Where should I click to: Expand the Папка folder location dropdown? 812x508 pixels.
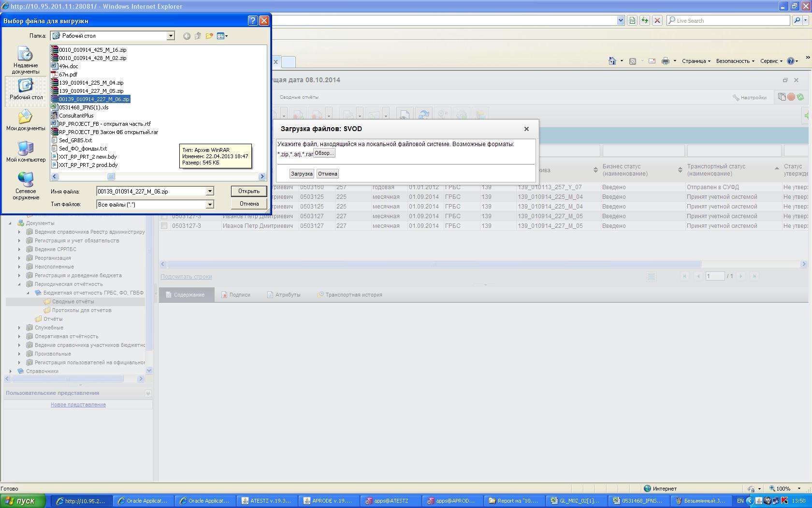(x=171, y=36)
